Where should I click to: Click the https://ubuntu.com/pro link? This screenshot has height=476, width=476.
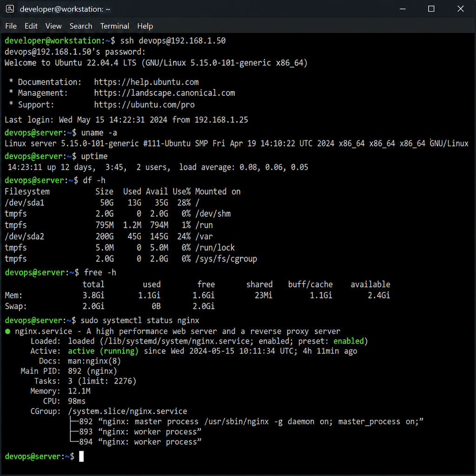145,105
